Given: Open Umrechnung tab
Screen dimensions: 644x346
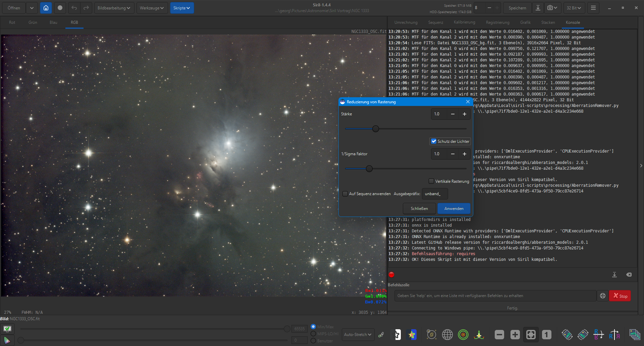Looking at the screenshot, I should pos(406,22).
